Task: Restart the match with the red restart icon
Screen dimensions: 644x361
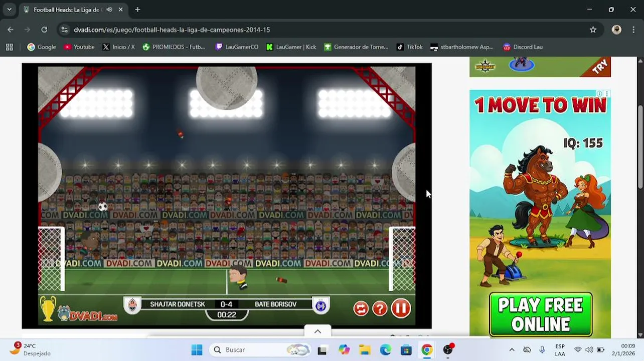Action: pos(361,308)
